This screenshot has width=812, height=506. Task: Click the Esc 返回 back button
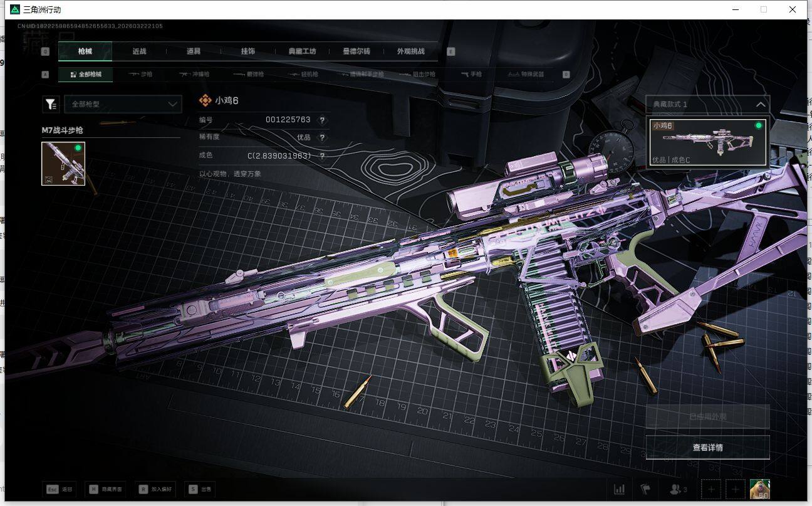pyautogui.click(x=59, y=489)
